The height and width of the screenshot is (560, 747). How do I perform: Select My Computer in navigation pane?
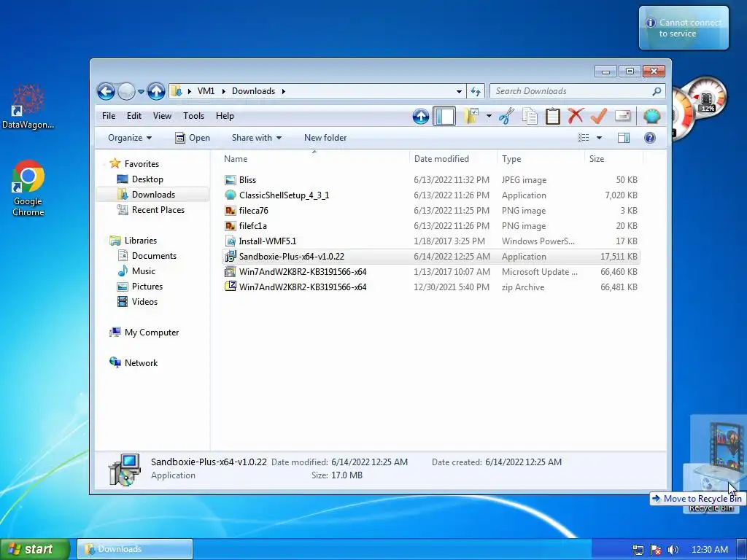pyautogui.click(x=152, y=332)
